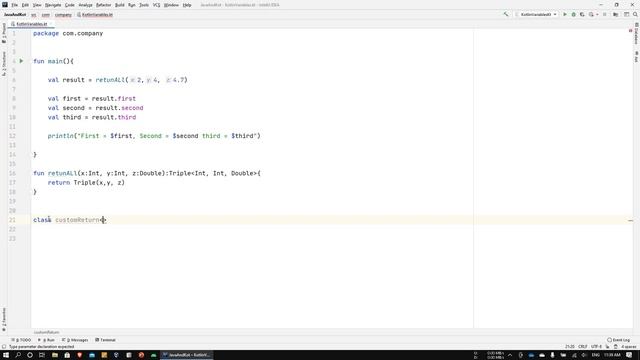Click the Debug bug icon

(x=573, y=14)
